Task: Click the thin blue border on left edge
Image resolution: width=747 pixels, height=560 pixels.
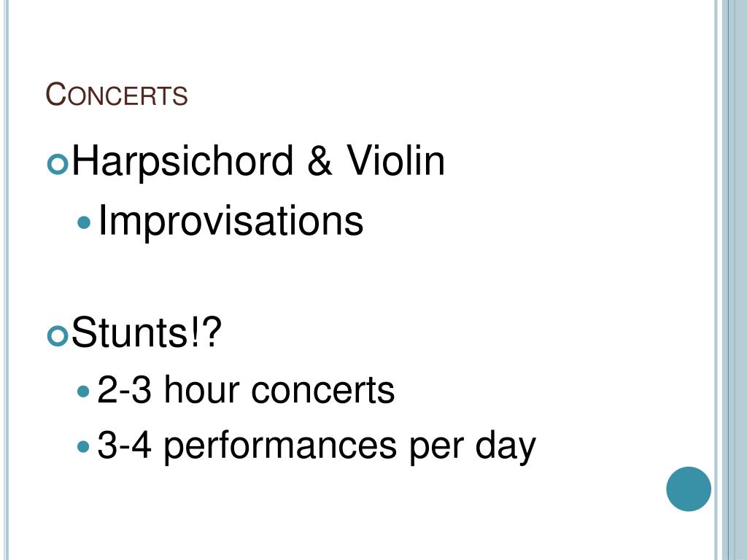Action: click(x=6, y=280)
